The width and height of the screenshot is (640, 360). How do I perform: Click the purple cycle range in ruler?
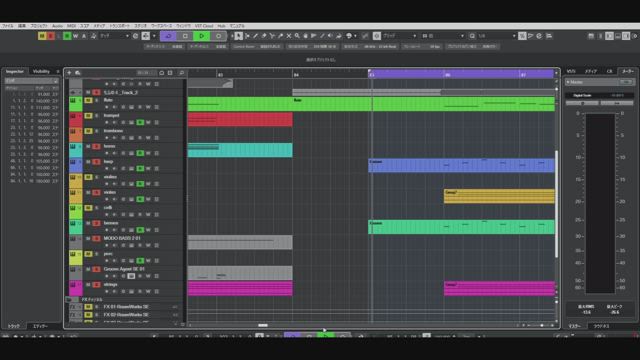pyautogui.click(x=461, y=74)
